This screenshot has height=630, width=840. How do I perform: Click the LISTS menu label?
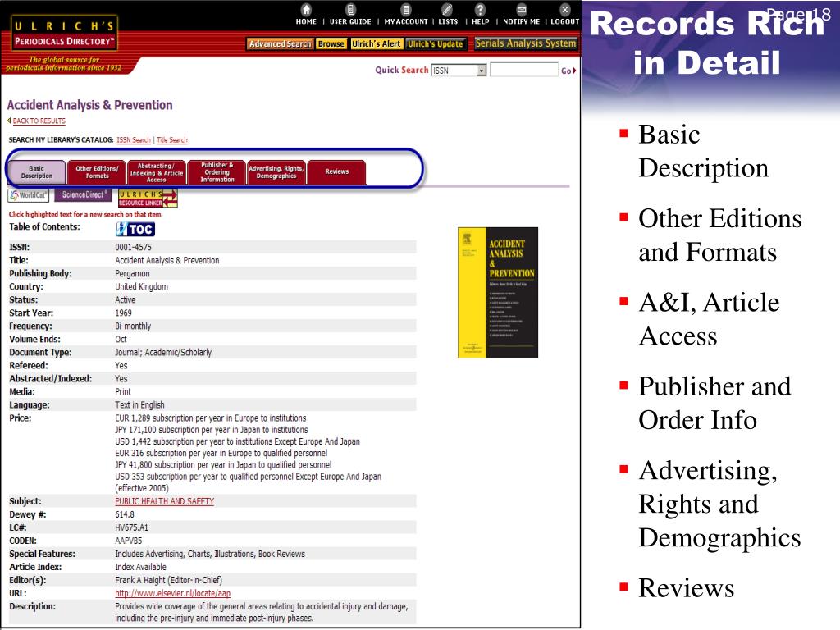tap(448, 21)
